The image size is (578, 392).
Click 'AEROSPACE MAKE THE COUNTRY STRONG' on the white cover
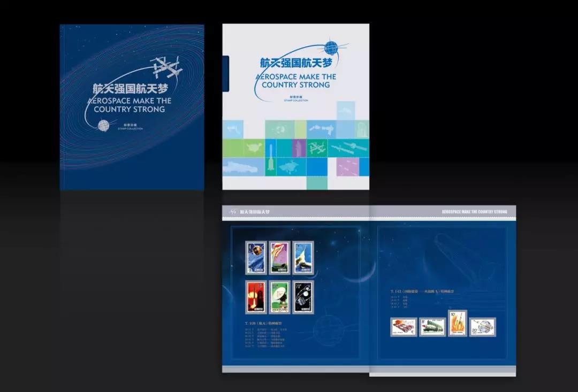point(296,81)
